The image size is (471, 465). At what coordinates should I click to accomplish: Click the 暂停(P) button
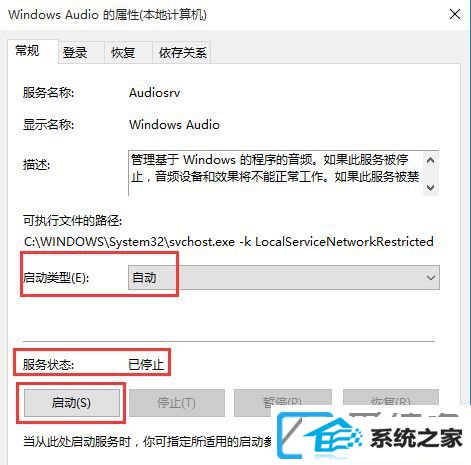click(283, 402)
